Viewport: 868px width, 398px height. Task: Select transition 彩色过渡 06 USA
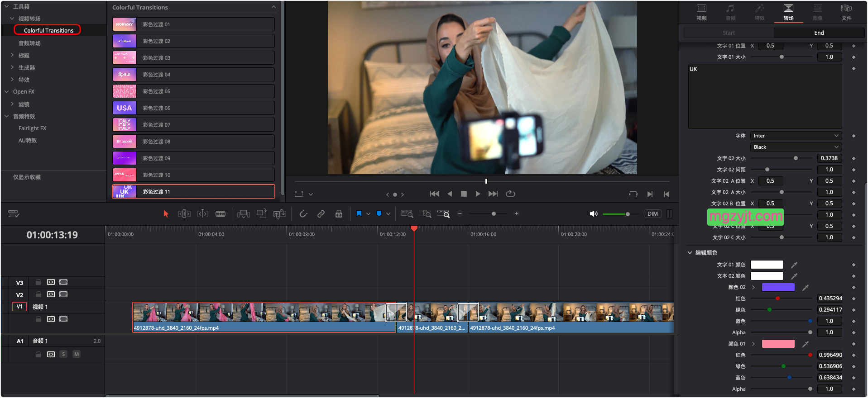tap(193, 108)
